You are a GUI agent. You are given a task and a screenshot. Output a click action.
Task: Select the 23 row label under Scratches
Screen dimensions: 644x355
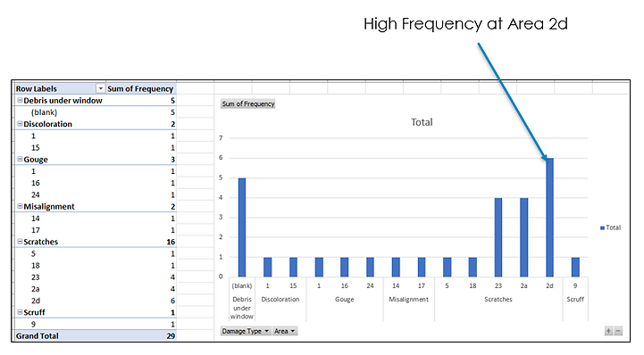pos(36,277)
